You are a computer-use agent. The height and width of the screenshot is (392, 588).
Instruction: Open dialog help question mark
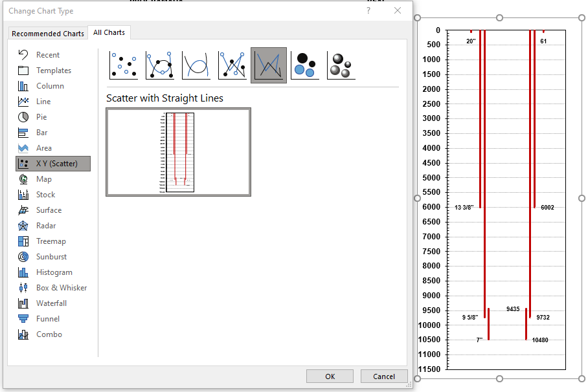click(x=368, y=10)
